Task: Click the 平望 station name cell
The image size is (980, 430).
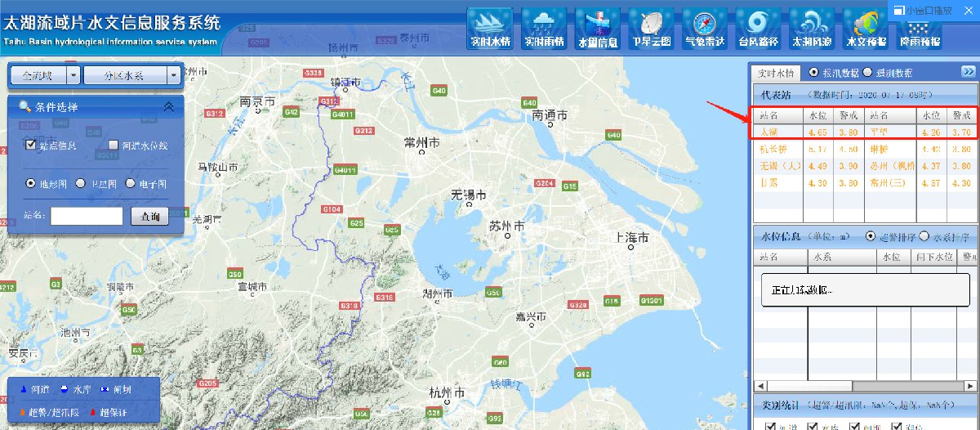Action: 880,131
